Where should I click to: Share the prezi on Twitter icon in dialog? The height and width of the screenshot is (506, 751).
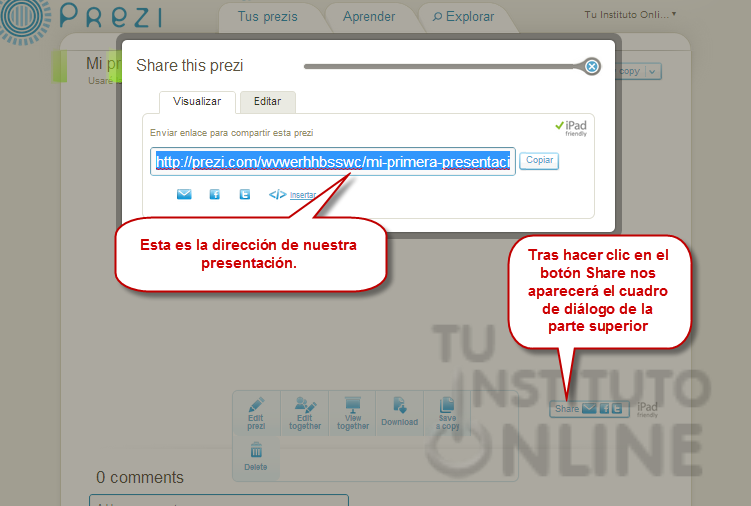(245, 194)
